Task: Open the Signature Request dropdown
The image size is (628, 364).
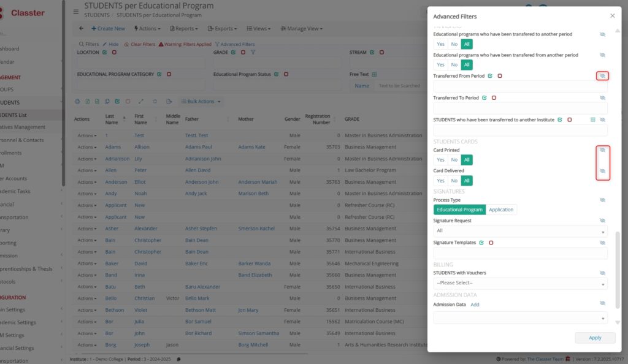Action: click(x=520, y=231)
